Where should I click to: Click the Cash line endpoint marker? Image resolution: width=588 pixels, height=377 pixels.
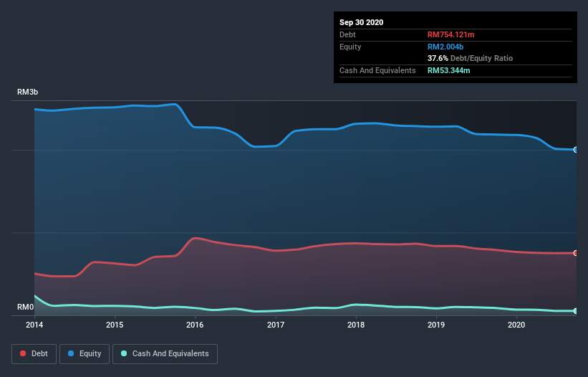coord(576,311)
